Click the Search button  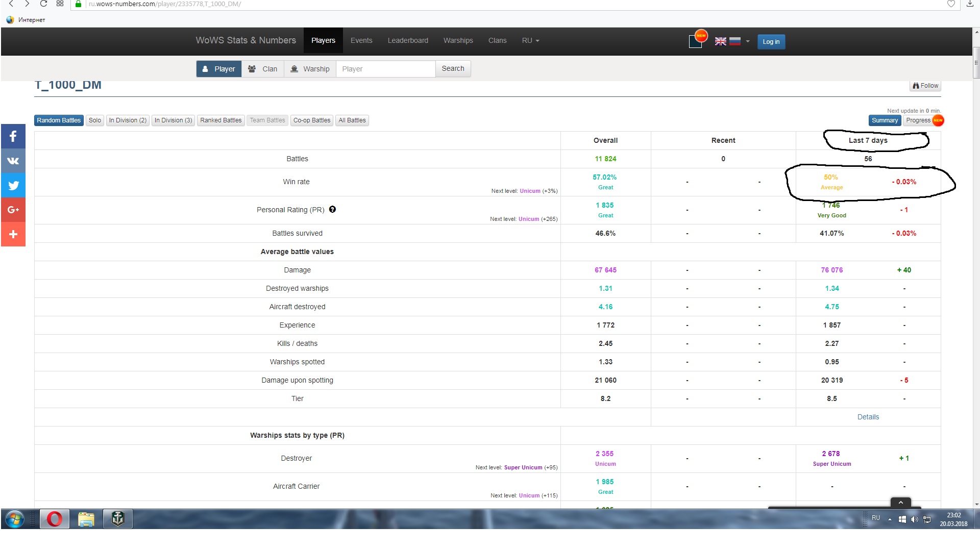click(x=453, y=69)
